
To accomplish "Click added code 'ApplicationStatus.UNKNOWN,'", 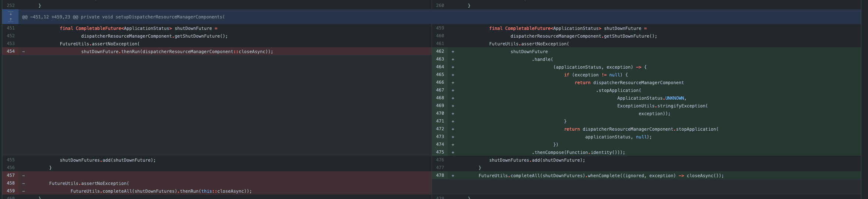I will pyautogui.click(x=652, y=98).
